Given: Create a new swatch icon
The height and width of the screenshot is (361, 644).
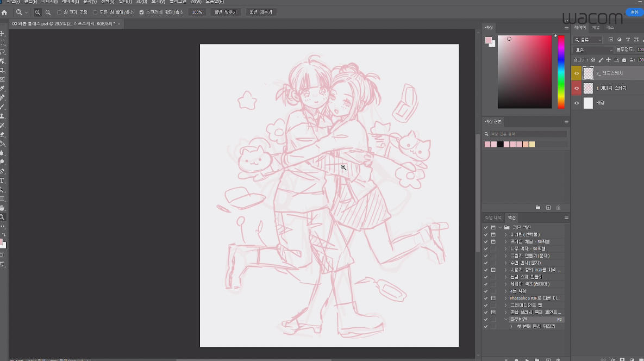Looking at the screenshot, I should tap(548, 208).
